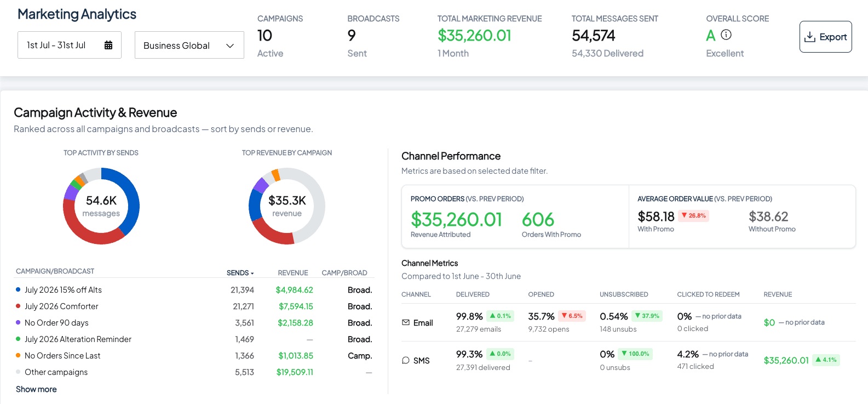The width and height of the screenshot is (868, 404).
Task: Click the info icon beside Overall Score
Action: [726, 35]
